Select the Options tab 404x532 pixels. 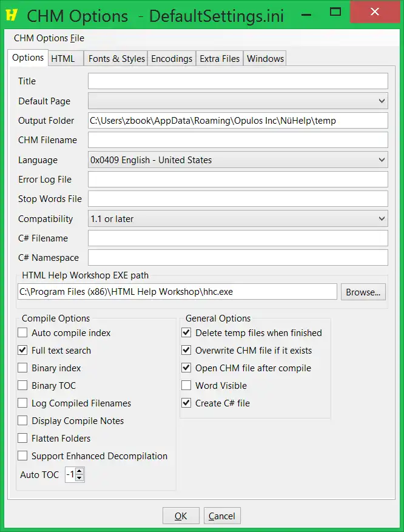point(28,58)
